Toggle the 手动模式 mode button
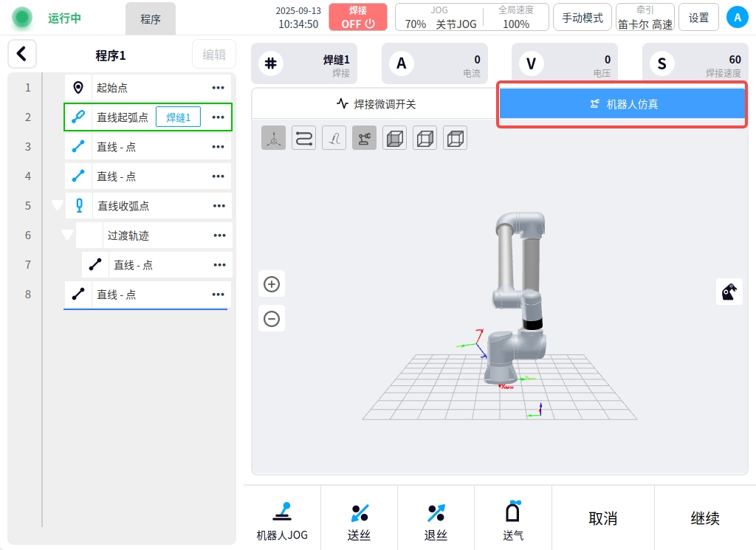 582,18
